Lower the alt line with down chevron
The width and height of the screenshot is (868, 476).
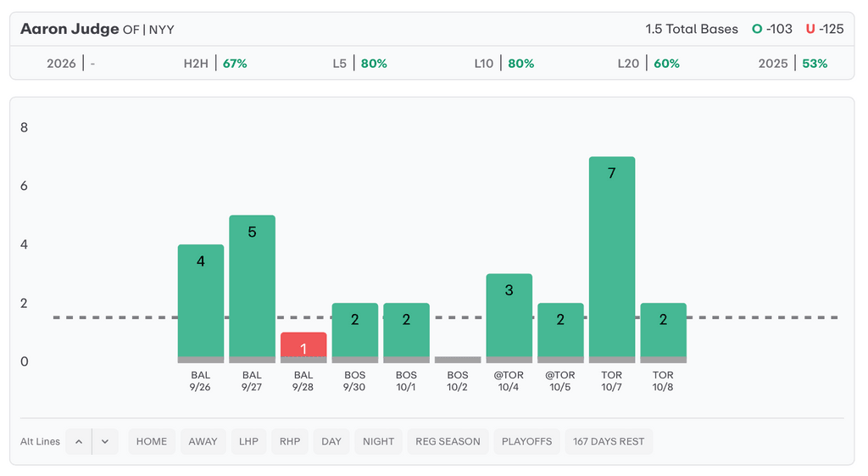point(105,441)
